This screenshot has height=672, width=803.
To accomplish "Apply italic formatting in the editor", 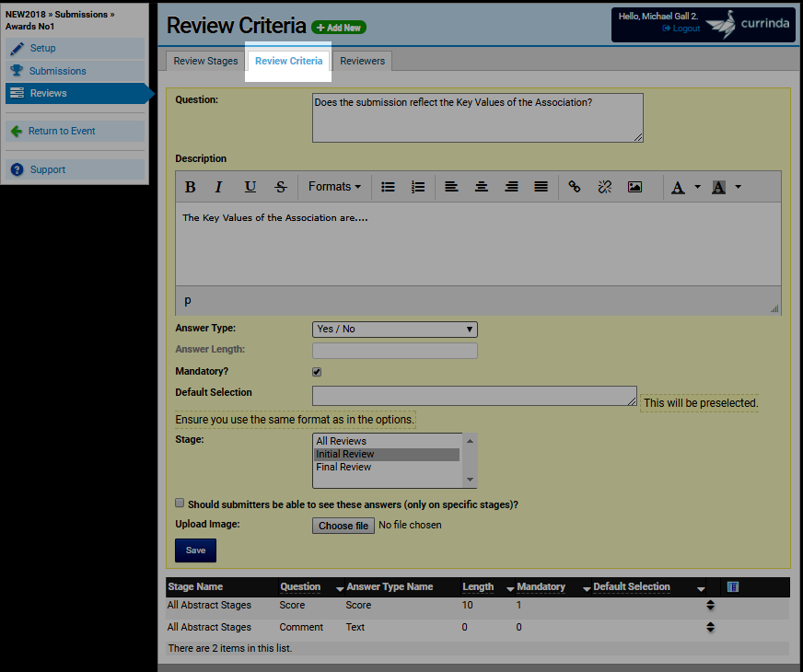I will 218,187.
